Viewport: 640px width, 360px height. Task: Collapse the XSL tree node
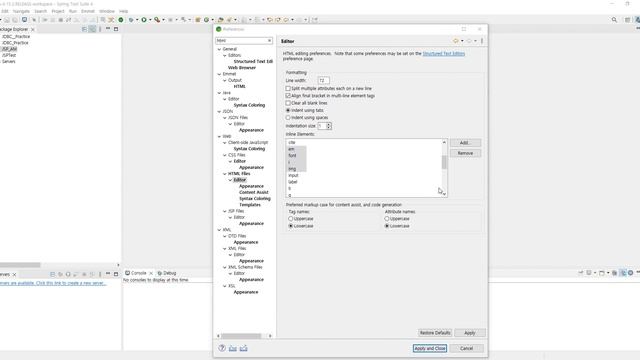[224, 286]
